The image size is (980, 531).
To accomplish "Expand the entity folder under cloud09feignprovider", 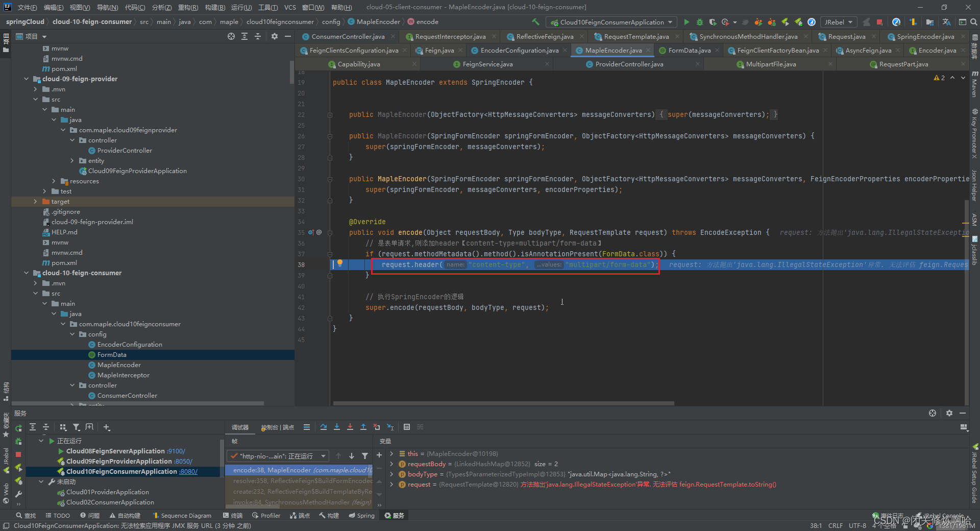I will [x=72, y=160].
